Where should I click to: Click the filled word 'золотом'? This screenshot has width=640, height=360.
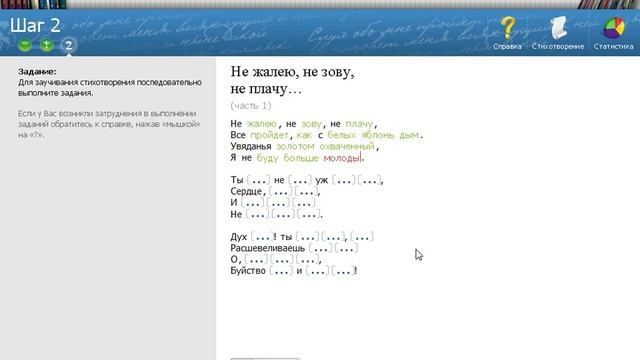[x=295, y=146]
